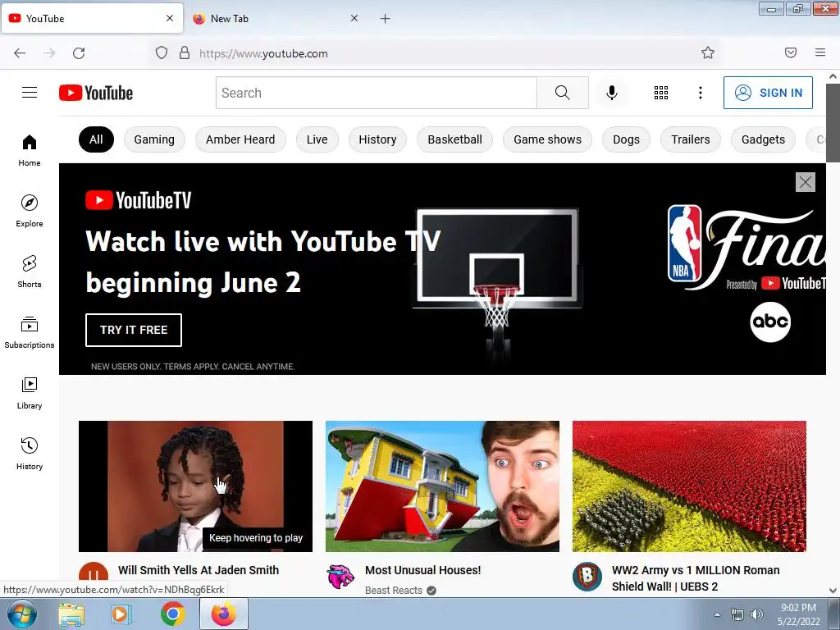Screen dimensions: 840x630
Task: Open the Will Smith Jaden video thumbnail
Action: click(x=195, y=486)
